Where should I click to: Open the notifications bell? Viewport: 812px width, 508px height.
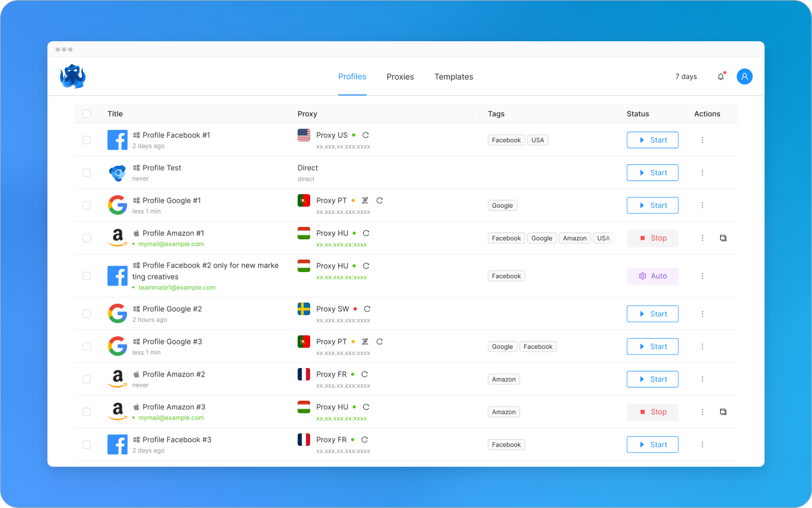(x=721, y=77)
